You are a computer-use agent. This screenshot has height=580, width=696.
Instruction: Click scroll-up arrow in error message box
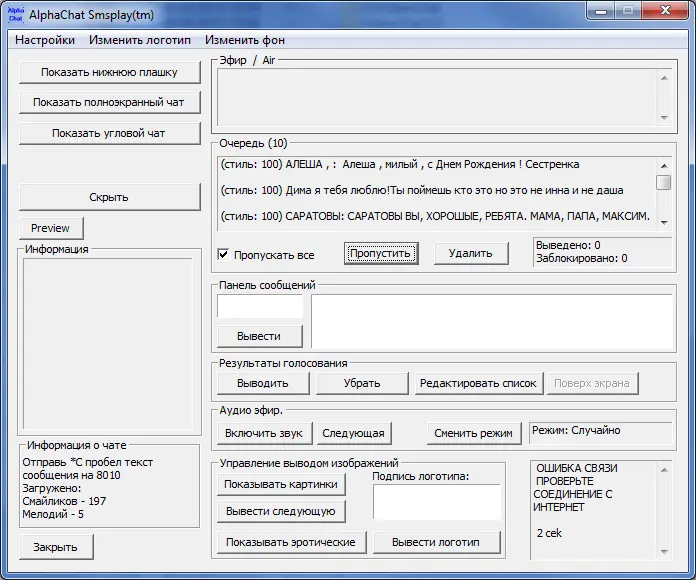(x=664, y=470)
